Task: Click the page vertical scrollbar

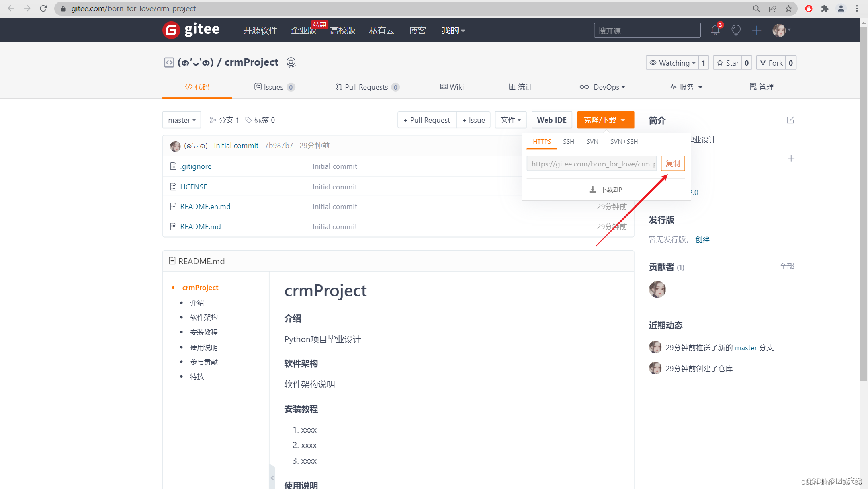Action: click(x=864, y=201)
